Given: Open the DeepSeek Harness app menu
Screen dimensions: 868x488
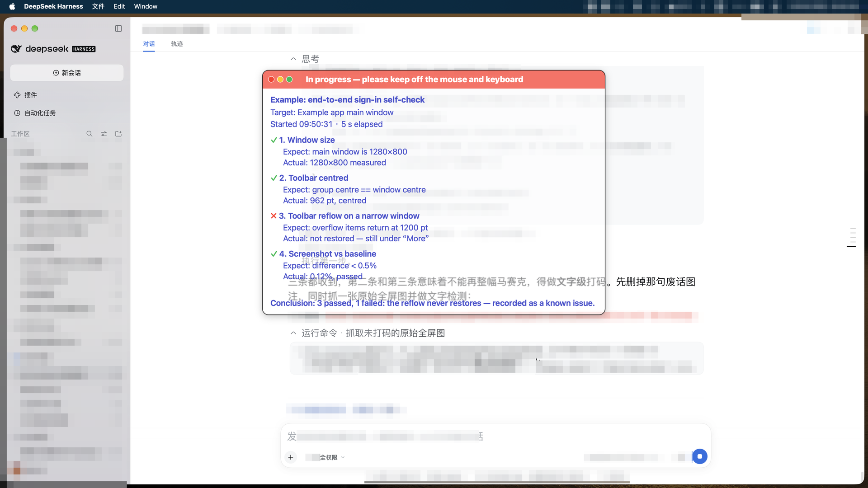Looking at the screenshot, I should point(53,6).
